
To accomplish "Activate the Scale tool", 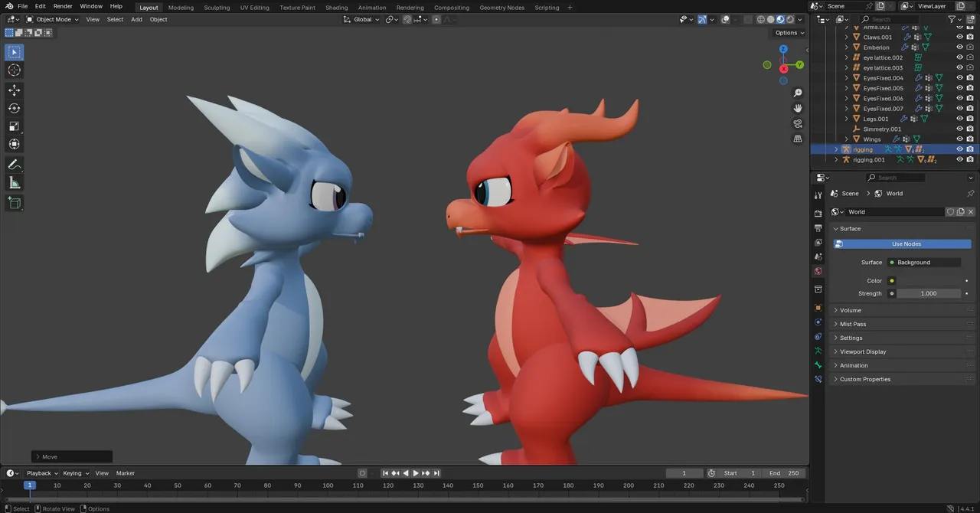I will (x=14, y=126).
